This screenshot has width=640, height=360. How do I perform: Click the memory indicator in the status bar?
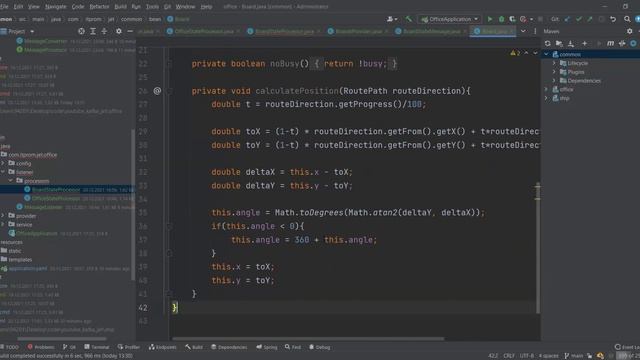[x=628, y=356]
